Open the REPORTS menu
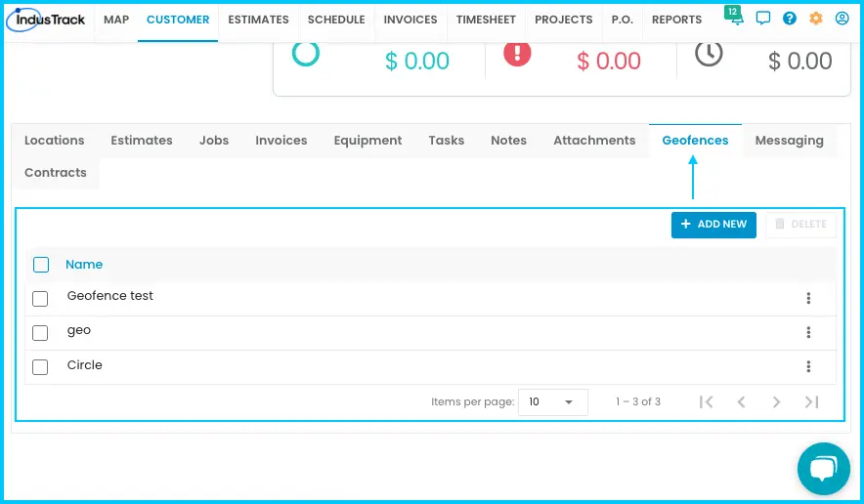The height and width of the screenshot is (504, 864). (676, 20)
